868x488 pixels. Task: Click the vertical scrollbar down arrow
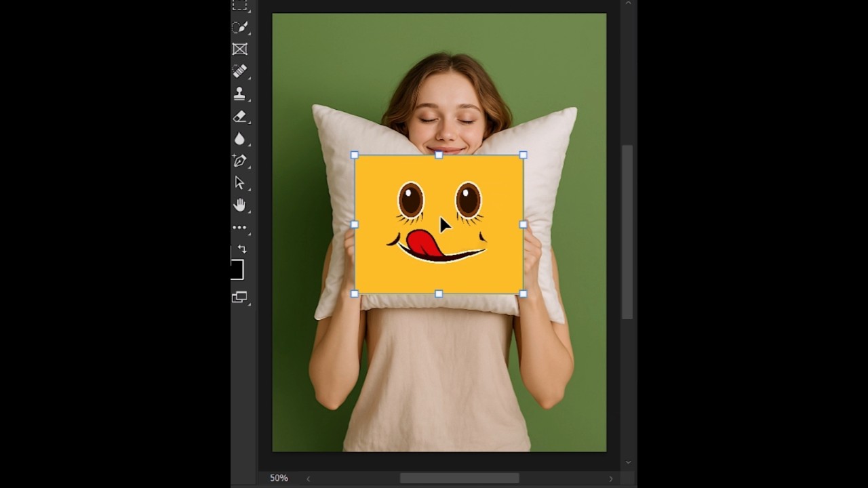[x=627, y=462]
